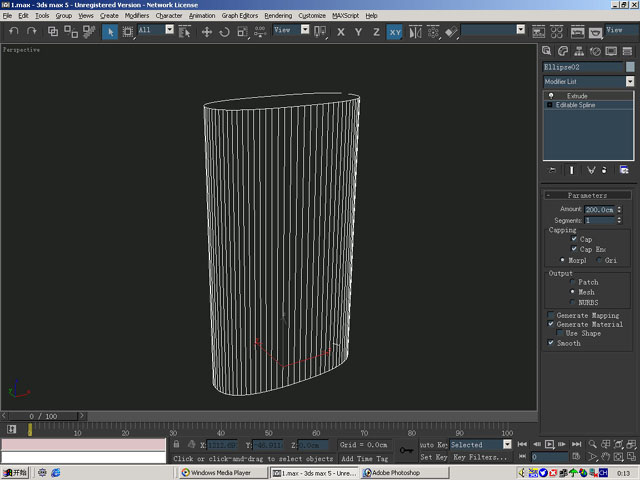Open the Display command panel tab
The width and height of the screenshot is (640, 480).
click(612, 50)
